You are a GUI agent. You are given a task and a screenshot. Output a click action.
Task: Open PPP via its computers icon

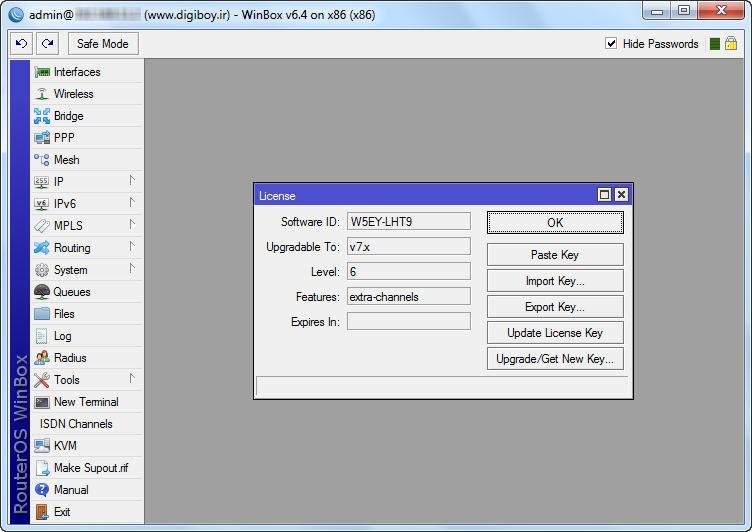click(x=42, y=138)
